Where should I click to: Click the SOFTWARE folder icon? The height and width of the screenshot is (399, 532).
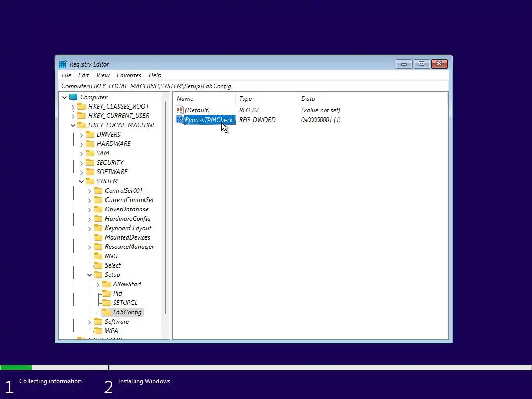(x=90, y=172)
